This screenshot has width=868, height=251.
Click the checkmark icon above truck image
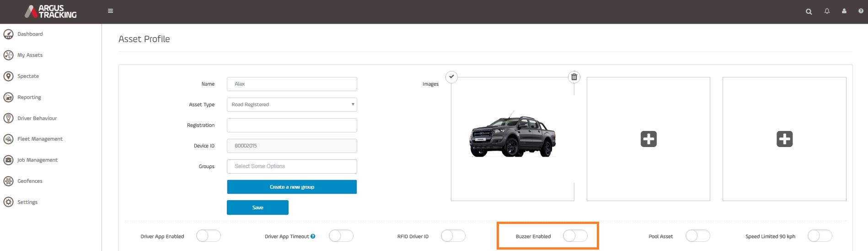click(x=451, y=76)
